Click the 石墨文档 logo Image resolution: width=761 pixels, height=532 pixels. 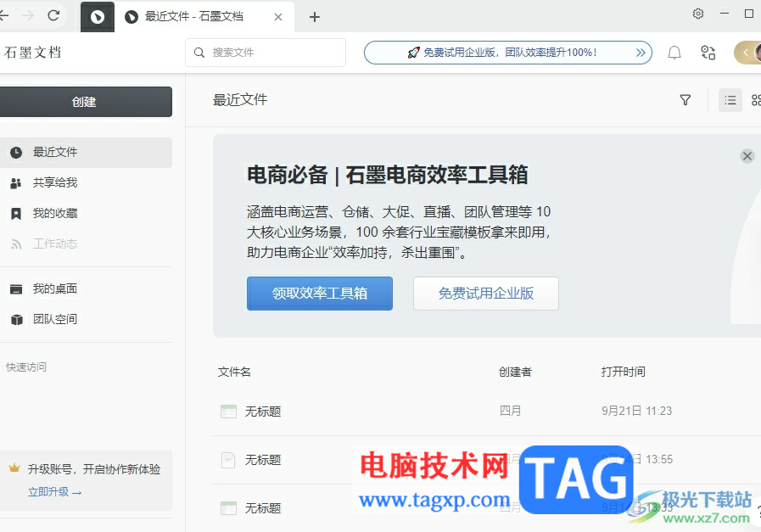pos(32,52)
